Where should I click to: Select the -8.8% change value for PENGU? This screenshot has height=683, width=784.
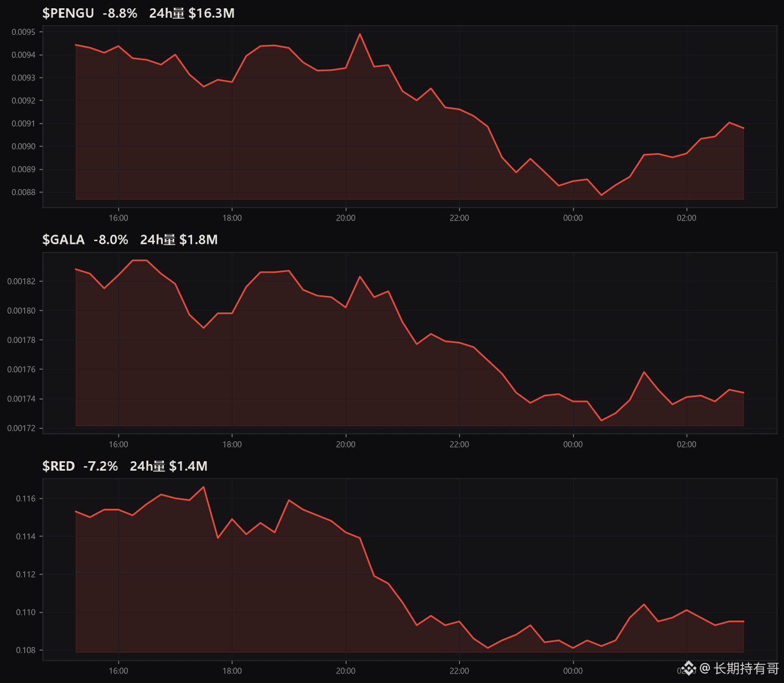(x=120, y=13)
